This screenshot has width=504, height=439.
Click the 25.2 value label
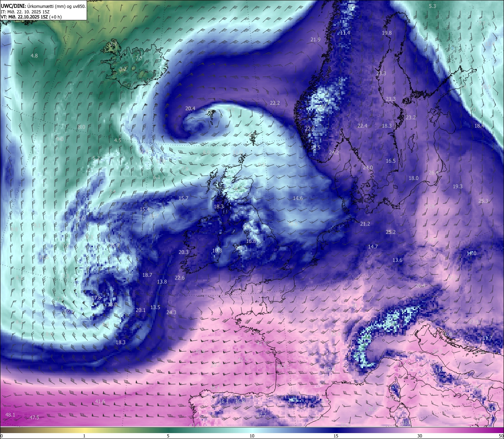(x=391, y=232)
